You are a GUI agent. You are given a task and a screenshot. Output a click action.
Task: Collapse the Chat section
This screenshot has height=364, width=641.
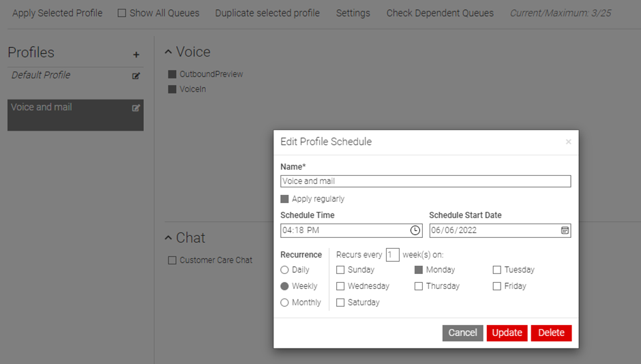(168, 238)
